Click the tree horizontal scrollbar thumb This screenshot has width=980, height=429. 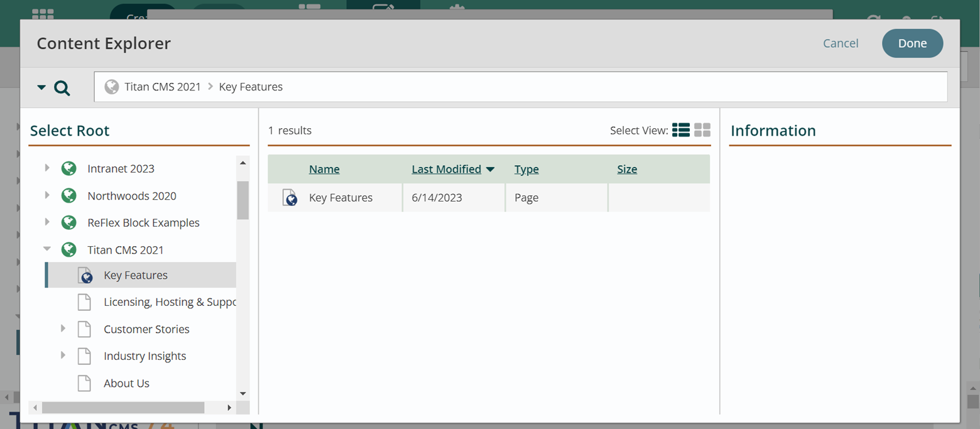pyautogui.click(x=123, y=408)
